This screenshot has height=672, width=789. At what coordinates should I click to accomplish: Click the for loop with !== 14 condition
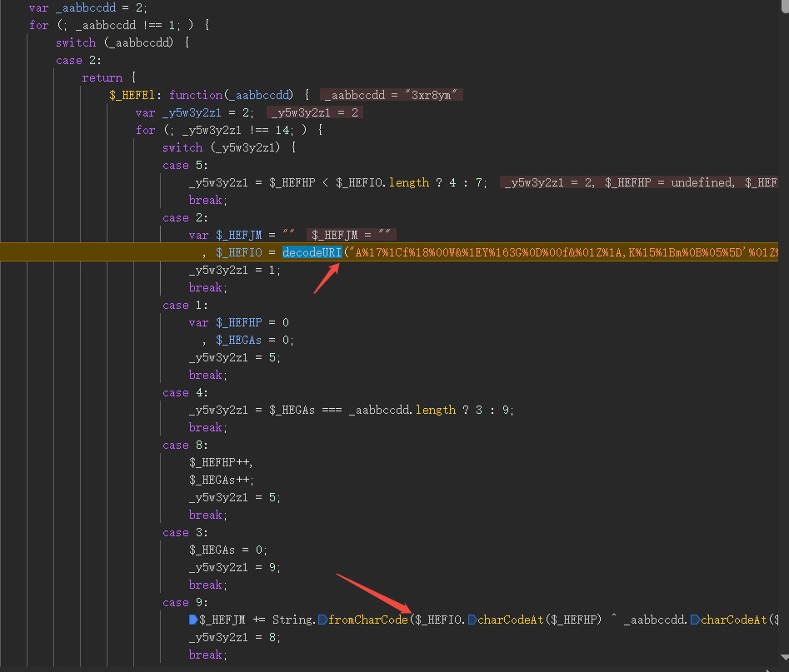coord(229,130)
